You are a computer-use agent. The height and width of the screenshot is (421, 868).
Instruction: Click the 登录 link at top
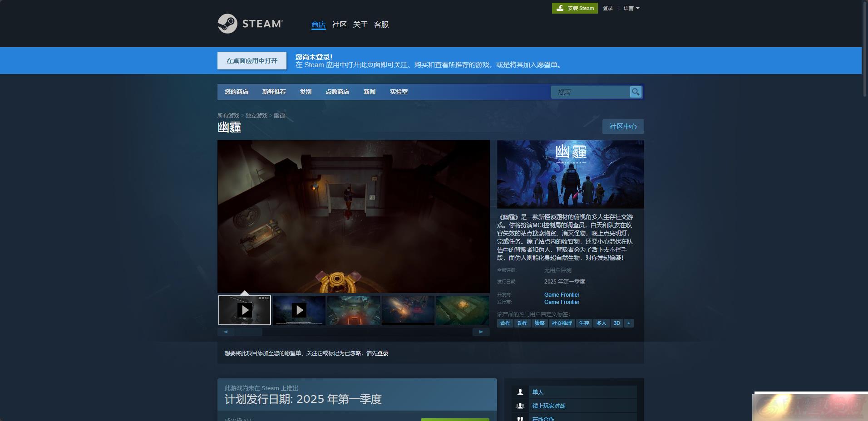tap(608, 8)
